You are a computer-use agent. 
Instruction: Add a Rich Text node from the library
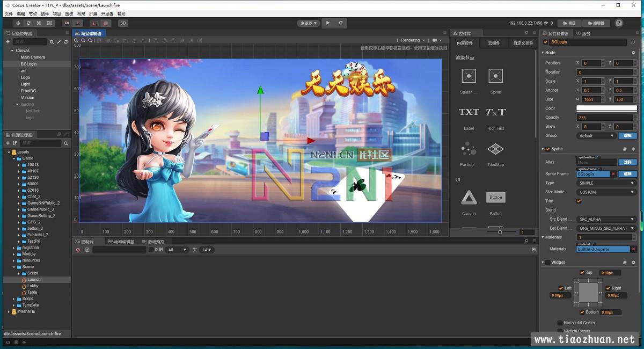495,112
